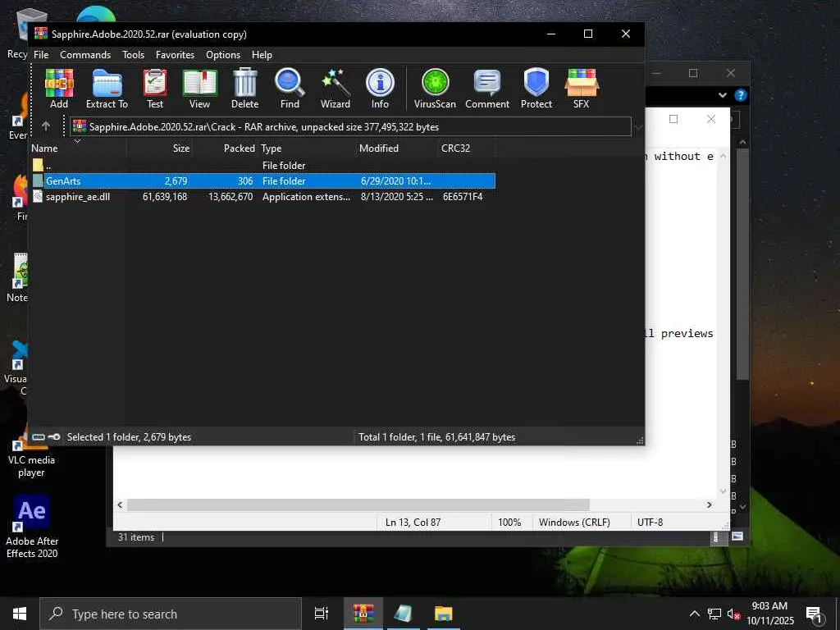Click the WinRAR taskbar icon
The image size is (840, 630).
(x=363, y=614)
